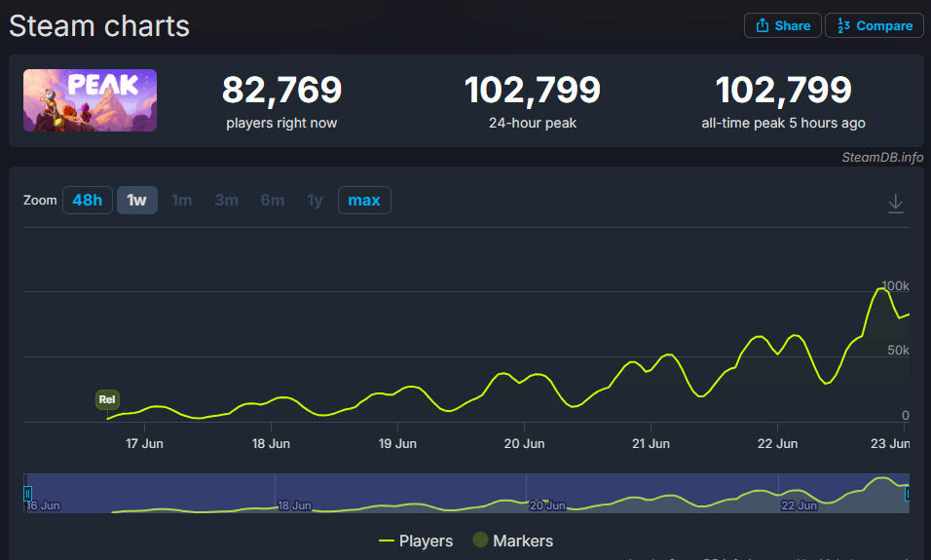
Task: Click the Share button
Action: (x=783, y=25)
